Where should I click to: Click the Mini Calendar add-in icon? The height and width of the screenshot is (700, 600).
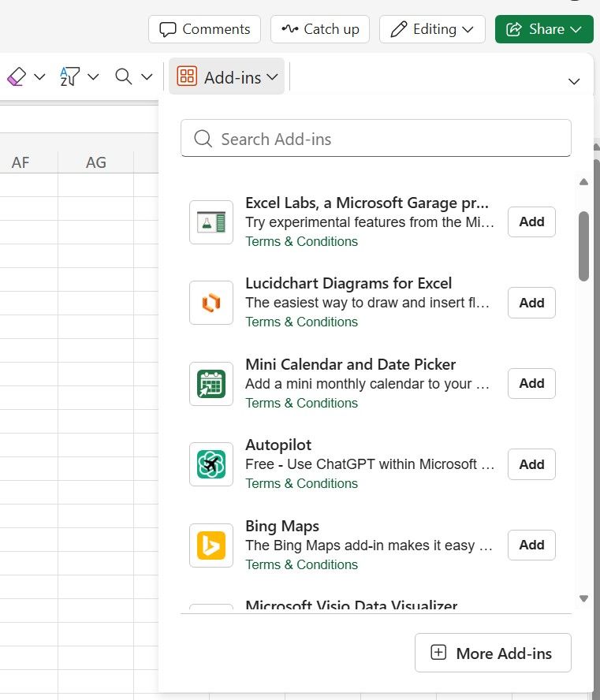[211, 384]
